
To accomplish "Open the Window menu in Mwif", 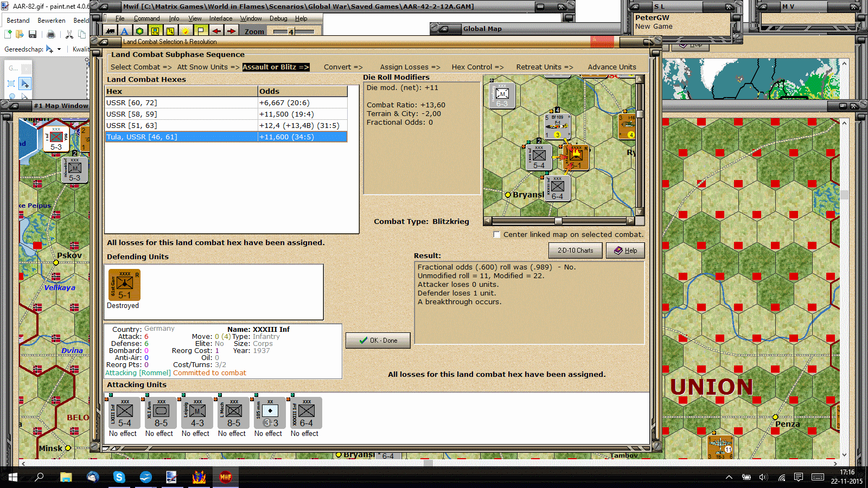I will tap(251, 18).
